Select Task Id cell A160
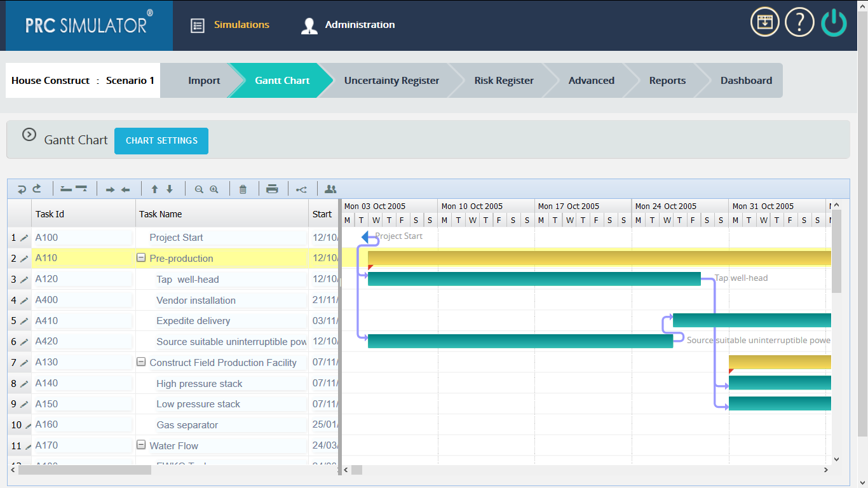The image size is (868, 488). [x=83, y=424]
